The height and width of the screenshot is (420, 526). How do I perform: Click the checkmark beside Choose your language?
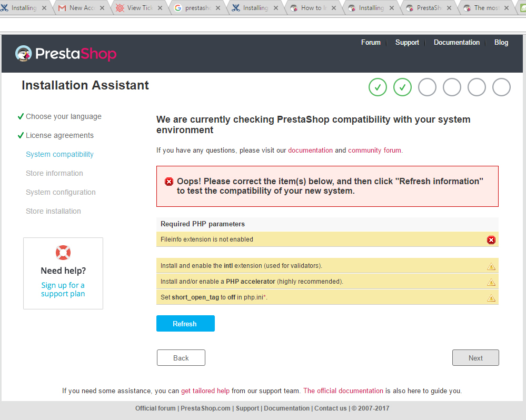click(22, 116)
